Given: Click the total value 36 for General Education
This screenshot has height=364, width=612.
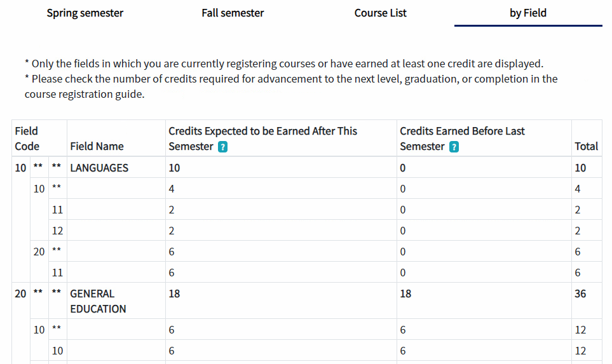Looking at the screenshot, I should click(x=580, y=293).
